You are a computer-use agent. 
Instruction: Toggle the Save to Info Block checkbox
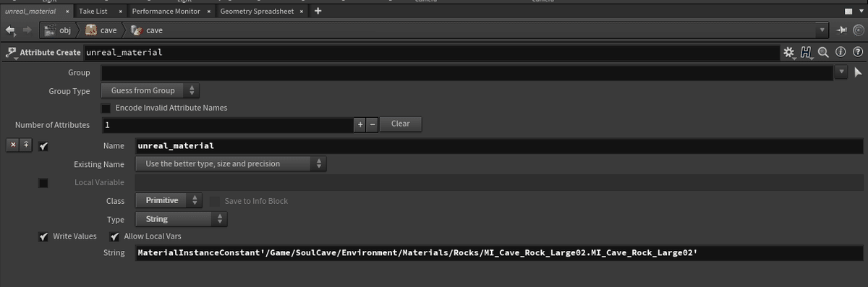click(x=215, y=201)
